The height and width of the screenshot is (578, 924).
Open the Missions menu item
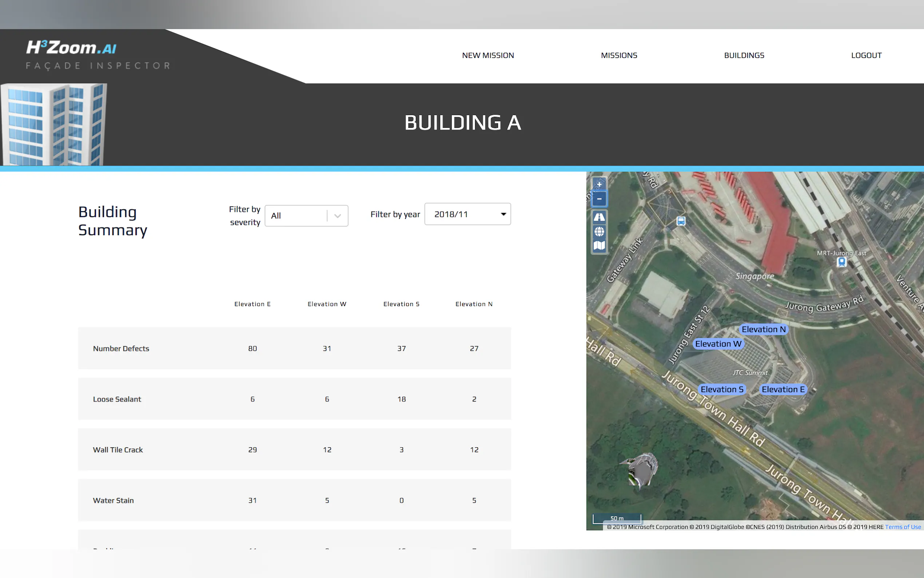click(x=619, y=55)
